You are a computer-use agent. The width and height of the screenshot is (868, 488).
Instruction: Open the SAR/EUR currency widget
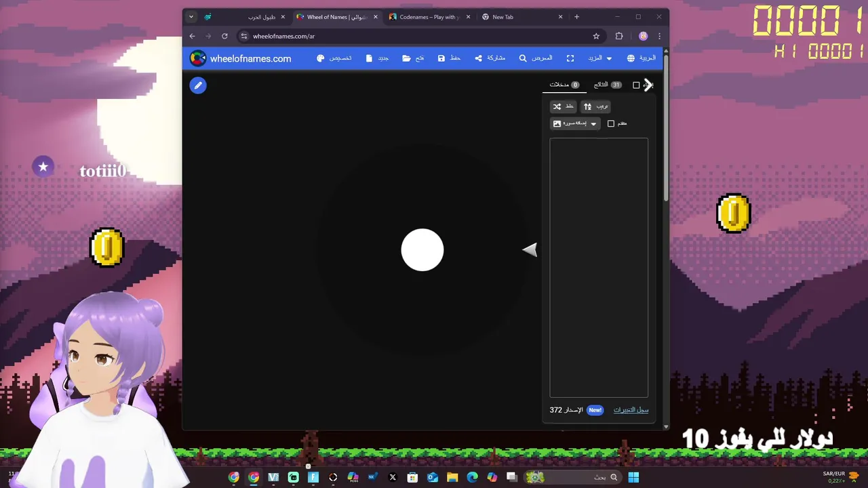pyautogui.click(x=841, y=477)
